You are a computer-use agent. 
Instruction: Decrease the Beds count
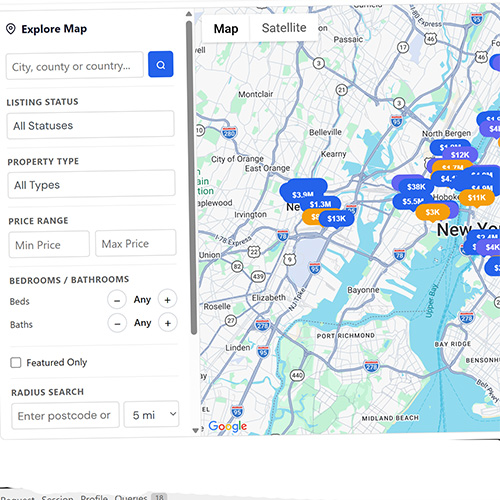coord(117,300)
